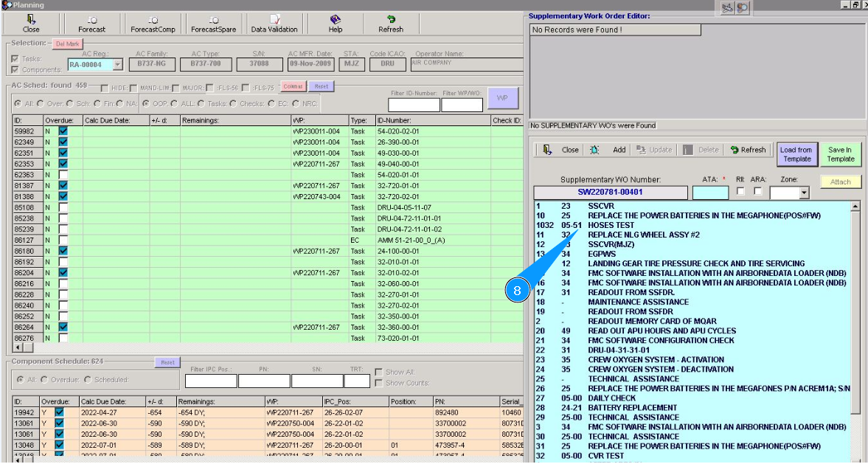Click the Delete icon in the WO toolbar
The height and width of the screenshot is (464, 868).
point(687,150)
